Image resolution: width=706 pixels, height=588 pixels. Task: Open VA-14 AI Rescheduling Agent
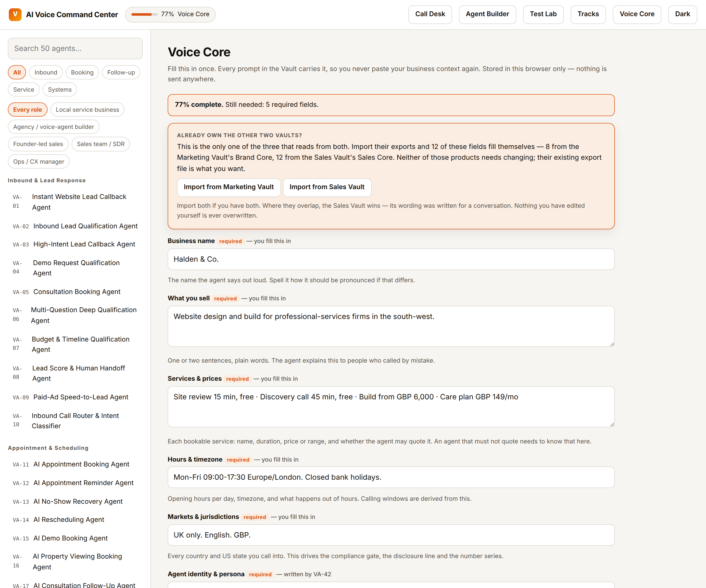75,519
